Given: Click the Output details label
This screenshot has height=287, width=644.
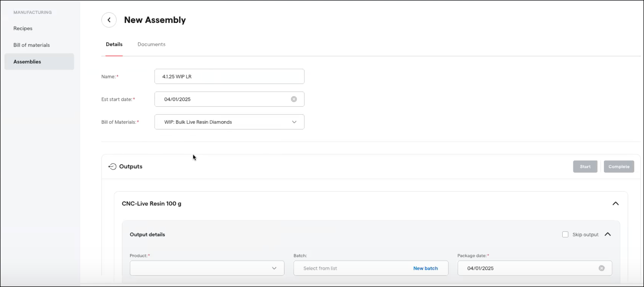Looking at the screenshot, I should [147, 235].
